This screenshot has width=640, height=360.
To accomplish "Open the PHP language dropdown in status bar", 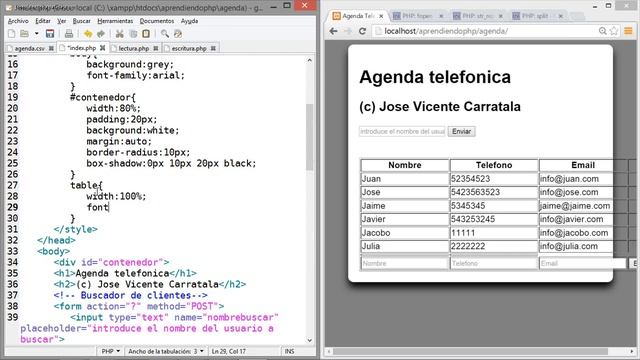I will point(110,351).
